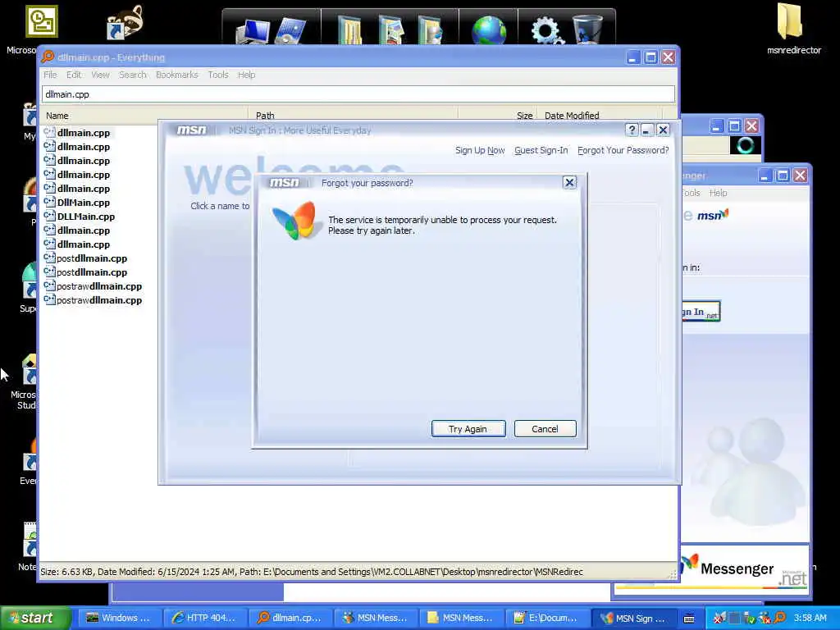Open the recycle bin icon in the dock

click(587, 30)
